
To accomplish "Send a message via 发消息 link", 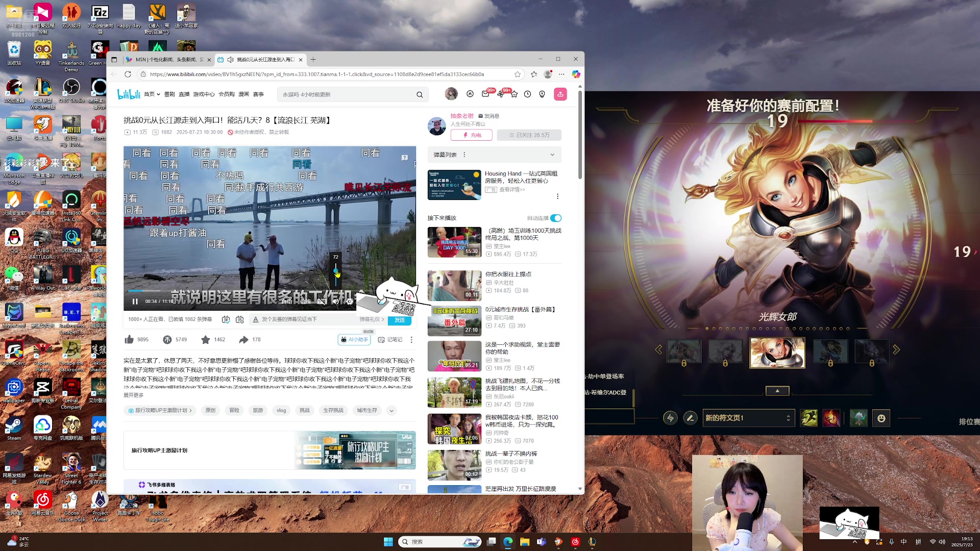I will tap(488, 116).
